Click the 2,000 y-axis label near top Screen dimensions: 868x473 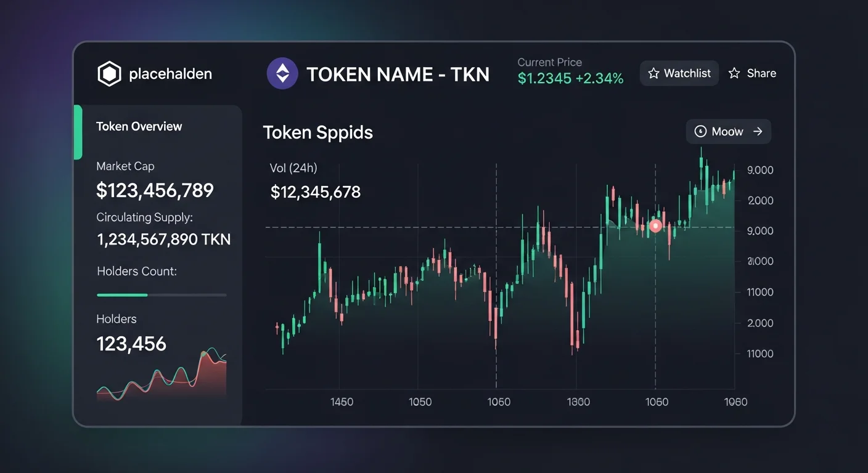759,201
